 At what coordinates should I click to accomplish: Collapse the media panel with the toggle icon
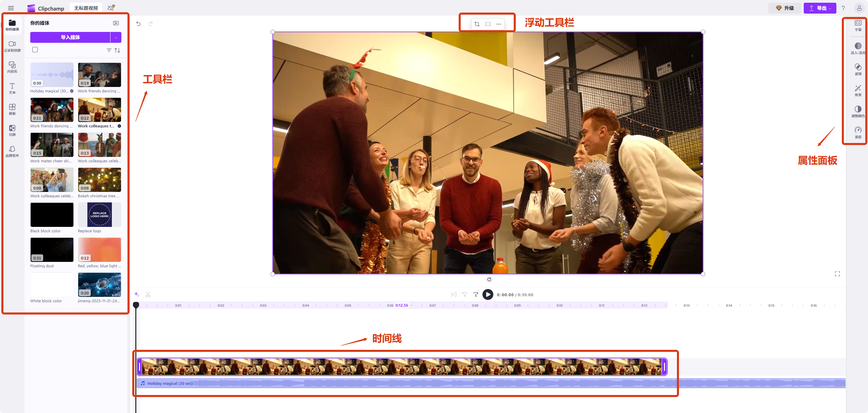click(116, 23)
